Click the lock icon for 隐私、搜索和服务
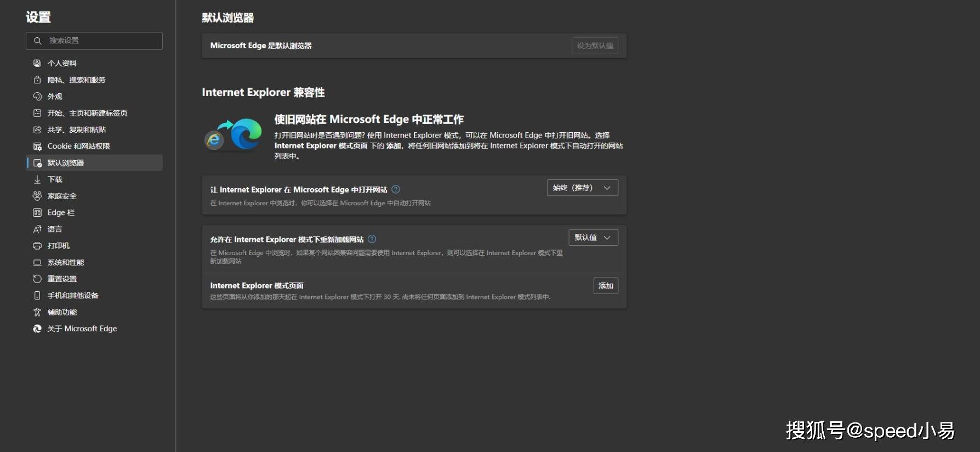 pyautogui.click(x=37, y=80)
